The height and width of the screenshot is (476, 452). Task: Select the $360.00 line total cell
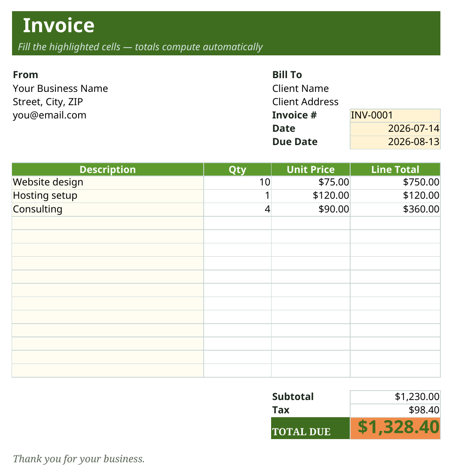point(395,209)
